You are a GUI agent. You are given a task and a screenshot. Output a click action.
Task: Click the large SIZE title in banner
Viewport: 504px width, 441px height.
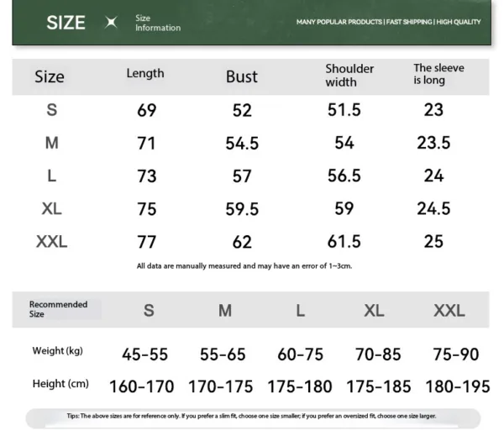click(x=66, y=23)
